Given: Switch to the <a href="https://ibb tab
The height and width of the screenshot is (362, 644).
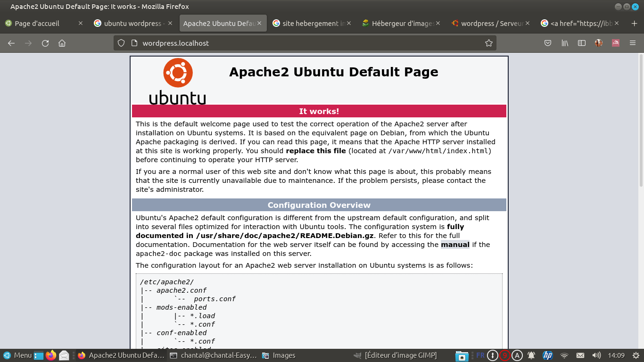Looking at the screenshot, I should tap(580, 23).
